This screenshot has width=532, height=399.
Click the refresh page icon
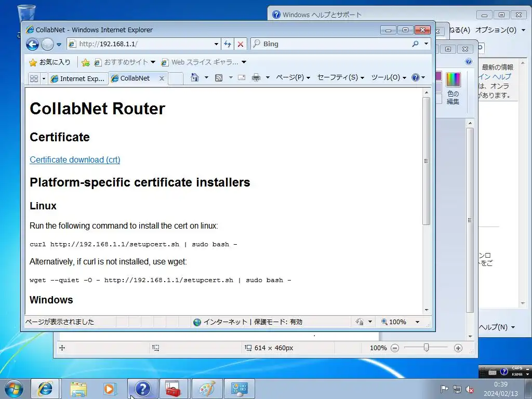point(228,44)
